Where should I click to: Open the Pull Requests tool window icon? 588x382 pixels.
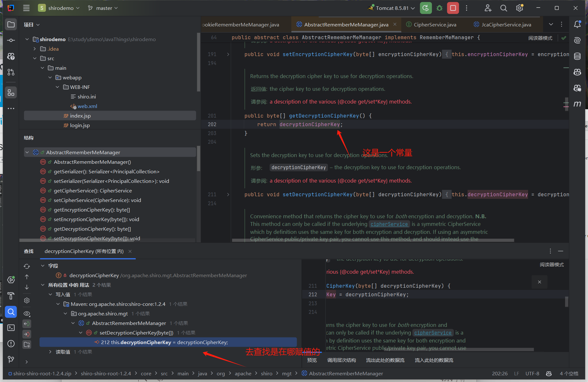point(11,72)
